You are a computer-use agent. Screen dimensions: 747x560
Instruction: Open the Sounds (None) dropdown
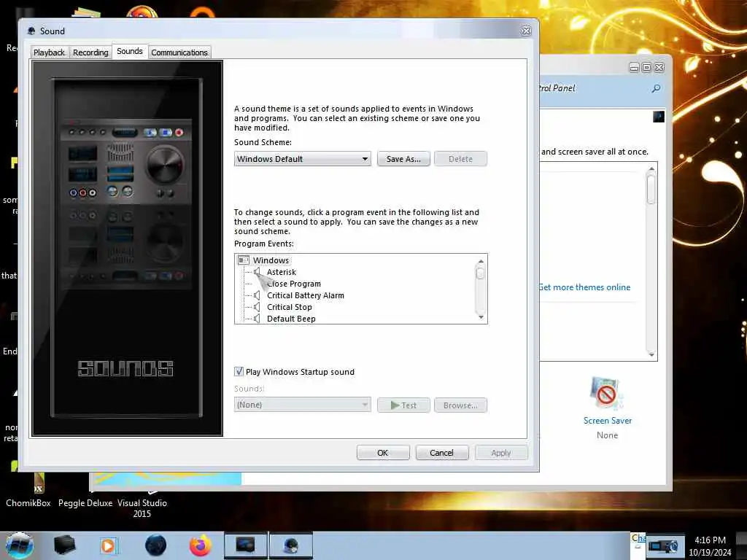tap(303, 405)
